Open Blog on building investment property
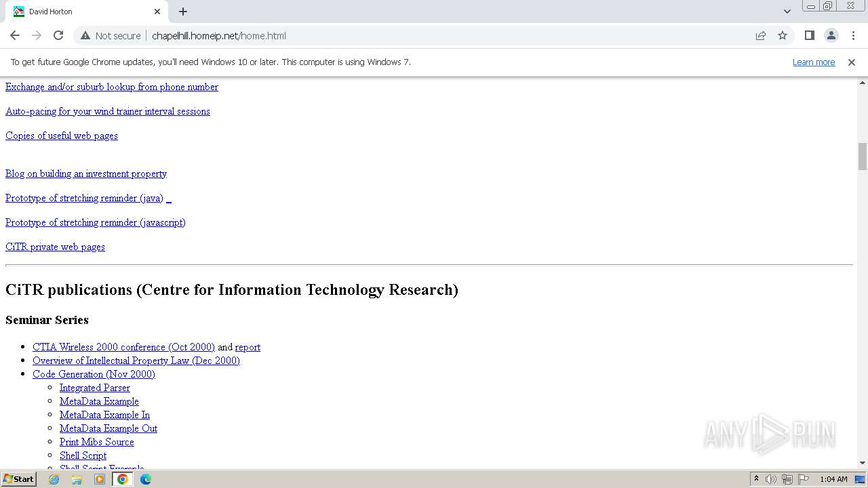 click(86, 174)
